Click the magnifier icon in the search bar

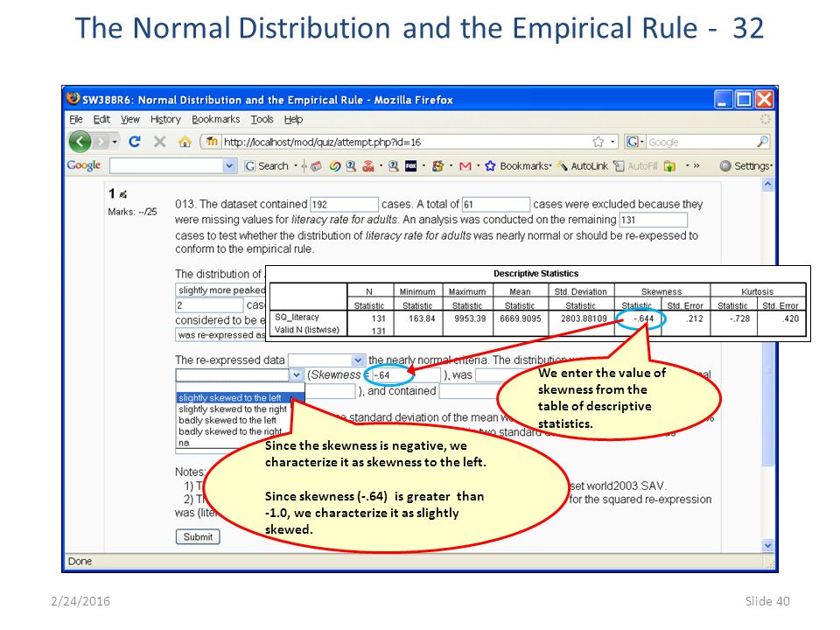point(762,142)
